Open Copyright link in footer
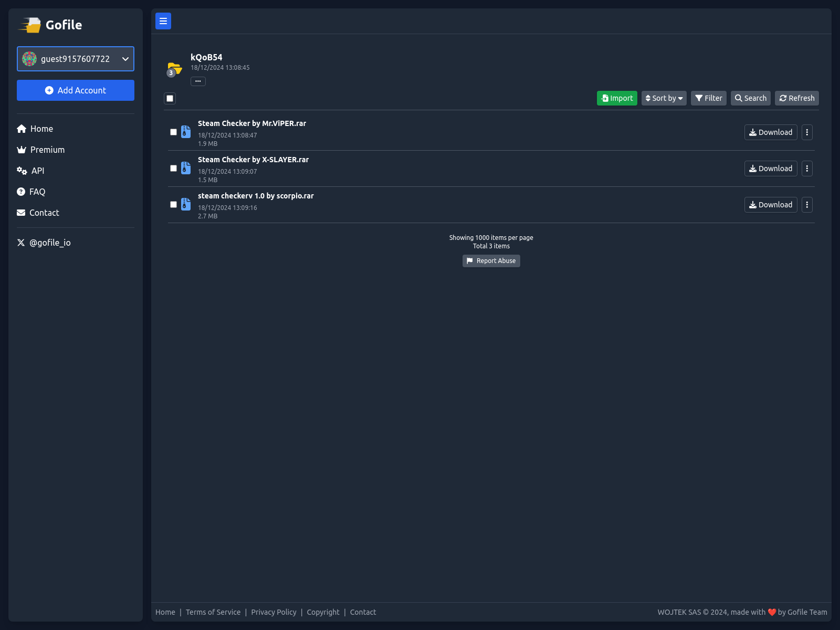The height and width of the screenshot is (630, 840). click(x=323, y=612)
